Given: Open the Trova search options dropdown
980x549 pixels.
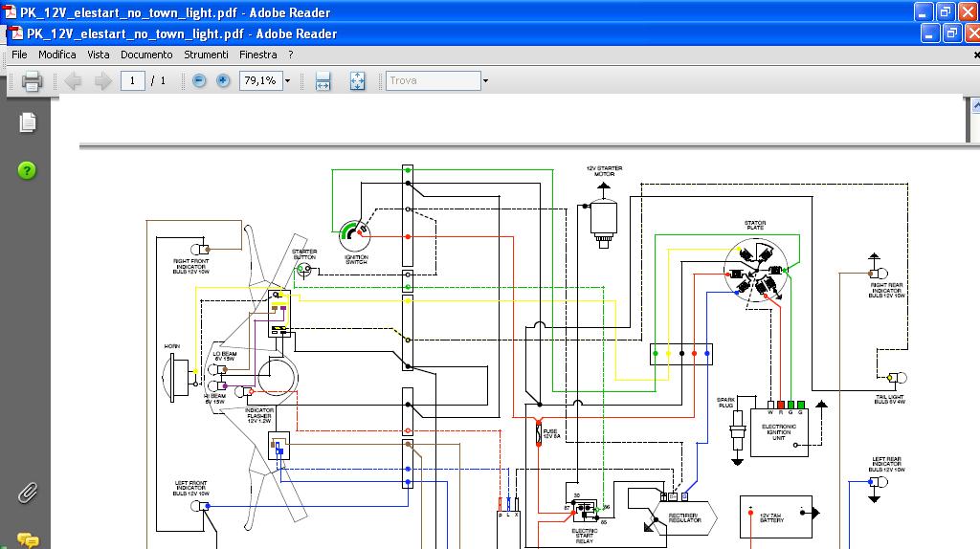Looking at the screenshot, I should (x=485, y=80).
